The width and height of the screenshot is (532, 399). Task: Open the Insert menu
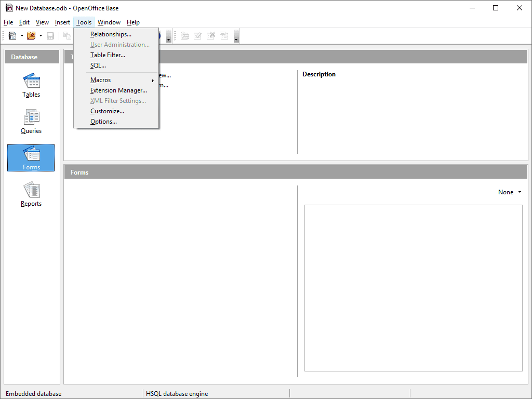pos(62,22)
